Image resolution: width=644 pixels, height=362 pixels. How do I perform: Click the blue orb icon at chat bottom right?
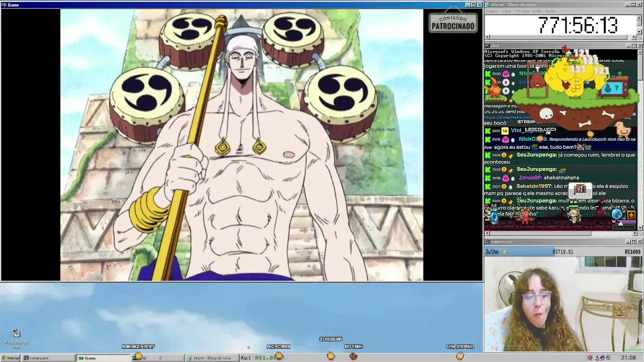pyautogui.click(x=617, y=215)
